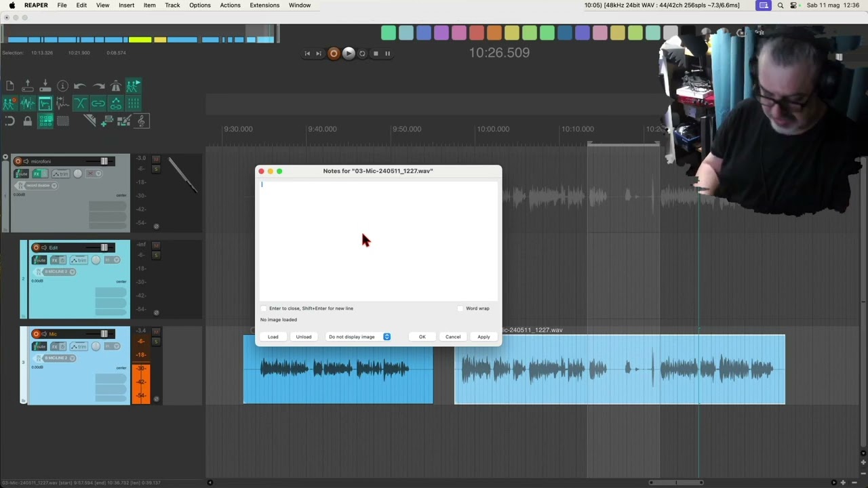
Task: Click Apply in Notes dialog
Action: (x=484, y=337)
